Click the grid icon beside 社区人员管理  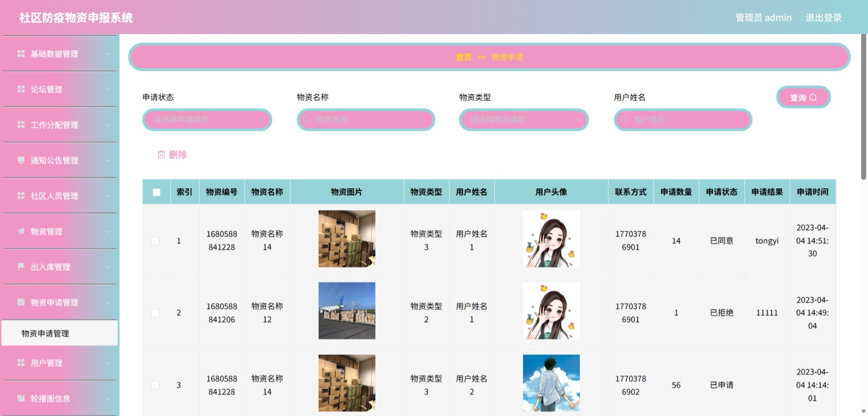[21, 196]
